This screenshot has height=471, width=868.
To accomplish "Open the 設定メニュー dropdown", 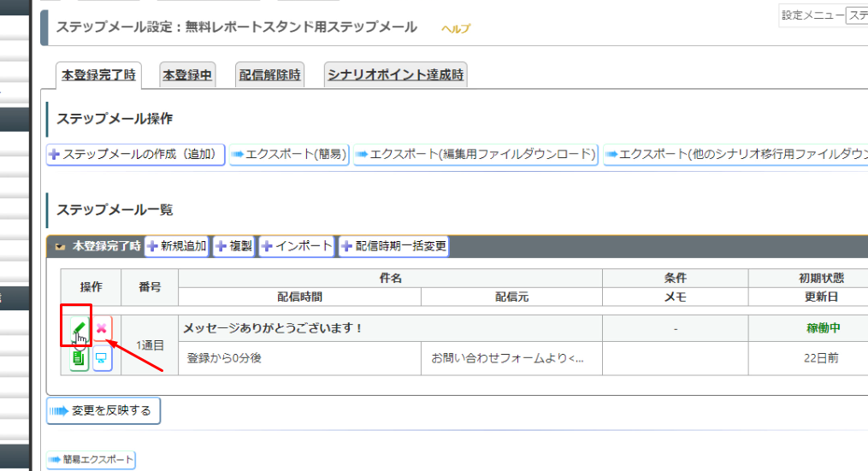I will point(856,15).
